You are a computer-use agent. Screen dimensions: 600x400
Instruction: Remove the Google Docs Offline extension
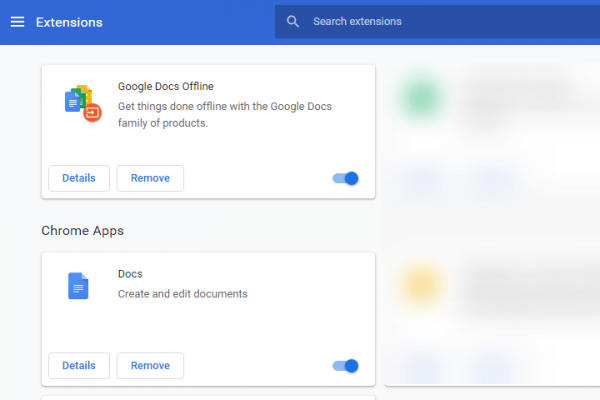(150, 178)
